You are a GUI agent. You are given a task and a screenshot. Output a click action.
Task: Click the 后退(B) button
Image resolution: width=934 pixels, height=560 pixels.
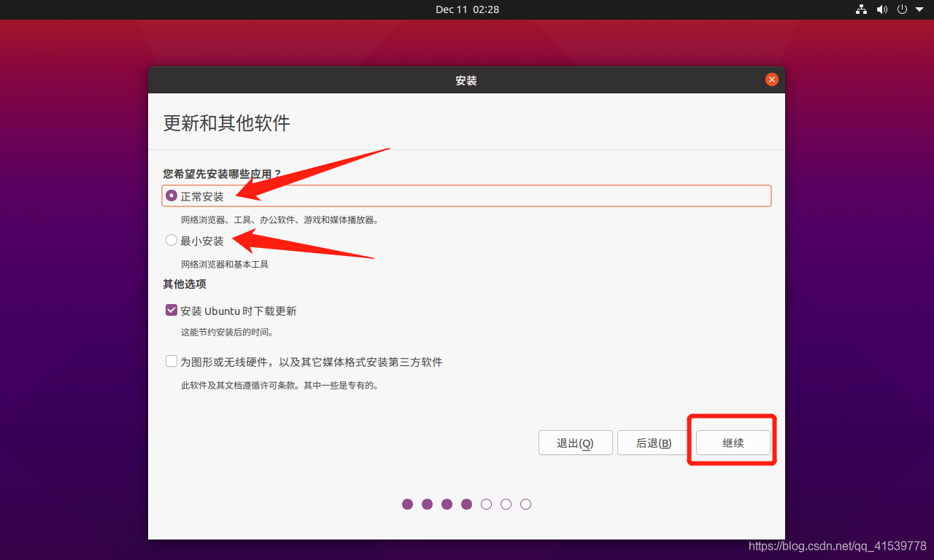[652, 442]
